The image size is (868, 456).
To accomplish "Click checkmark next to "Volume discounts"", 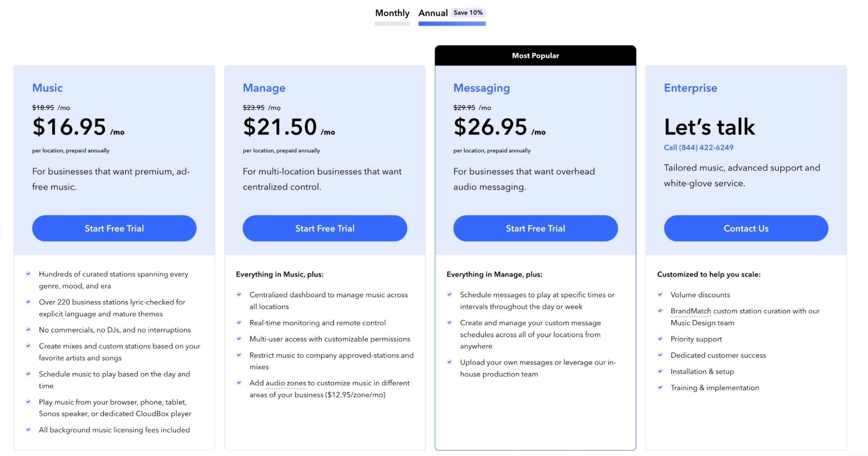I will point(660,295).
